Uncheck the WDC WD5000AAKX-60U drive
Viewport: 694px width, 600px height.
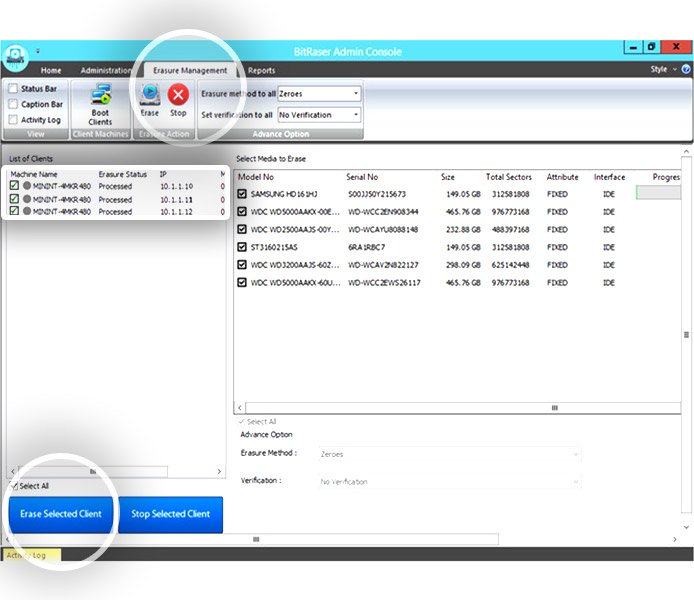[242, 282]
